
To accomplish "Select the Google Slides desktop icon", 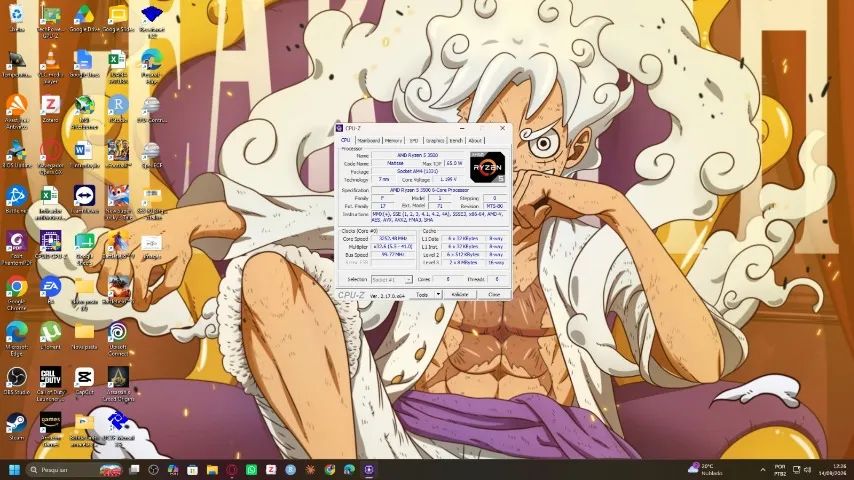I will (118, 19).
